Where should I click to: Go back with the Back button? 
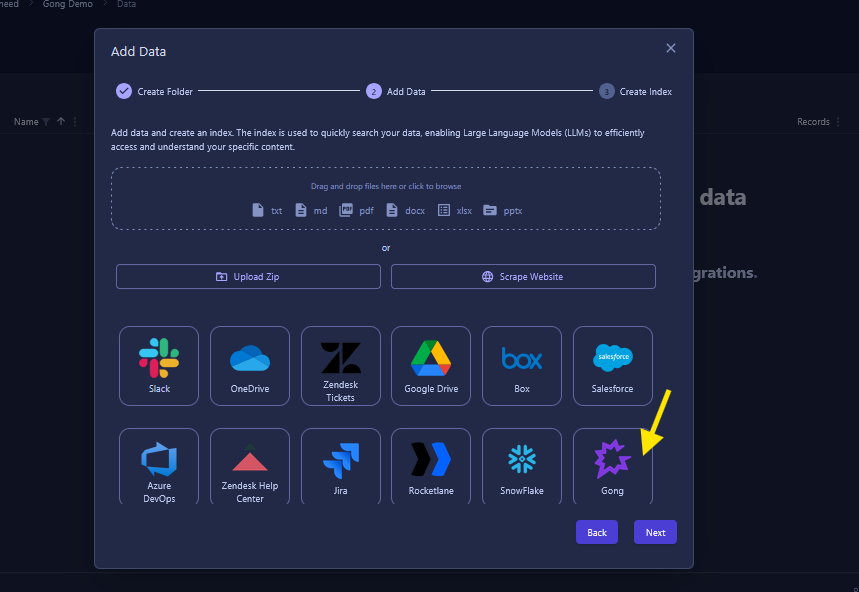[x=596, y=532]
